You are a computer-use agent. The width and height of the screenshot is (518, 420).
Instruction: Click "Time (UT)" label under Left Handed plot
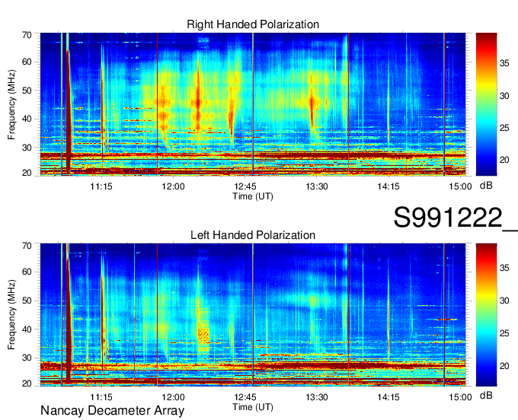click(253, 407)
